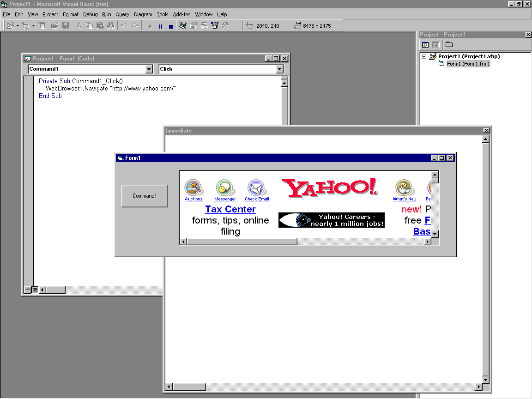
Task: Toggle Folders in the Project panel
Action: [449, 45]
